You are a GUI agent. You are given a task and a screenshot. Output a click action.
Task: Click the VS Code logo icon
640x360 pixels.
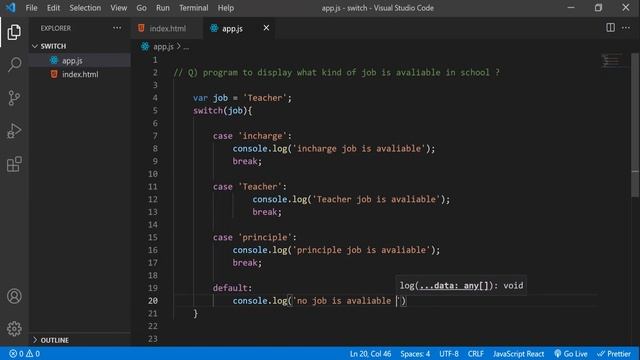pyautogui.click(x=10, y=7)
